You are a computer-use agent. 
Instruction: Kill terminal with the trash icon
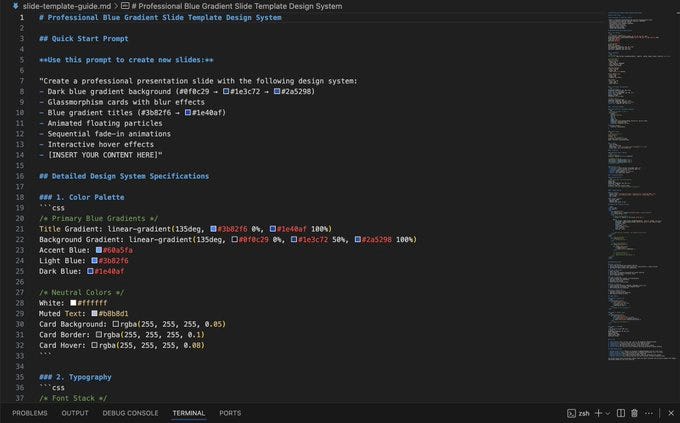634,413
